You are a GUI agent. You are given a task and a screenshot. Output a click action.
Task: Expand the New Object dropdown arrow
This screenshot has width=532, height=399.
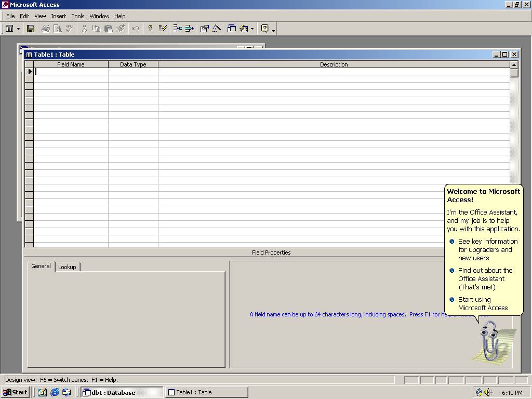(252, 29)
